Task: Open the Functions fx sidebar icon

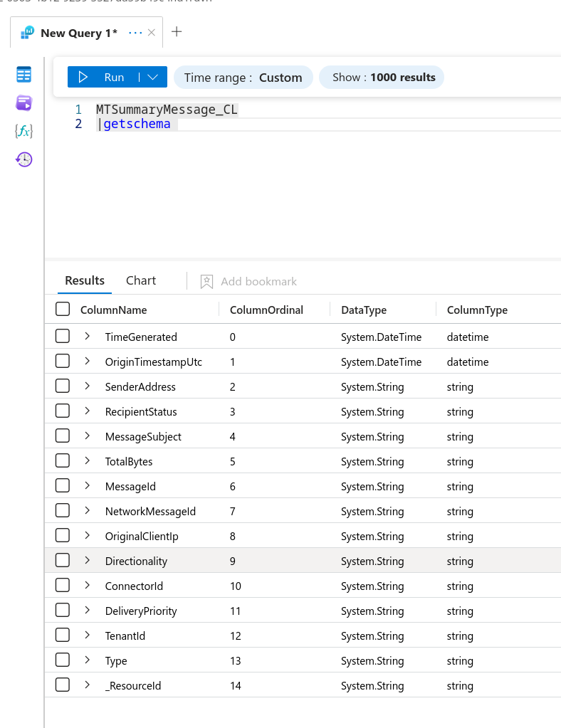Action: (x=24, y=131)
